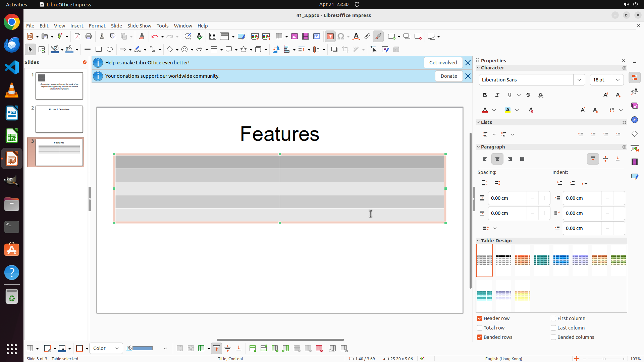Uncheck the Header row checkbox
The width and height of the screenshot is (644, 362).
pos(480,318)
